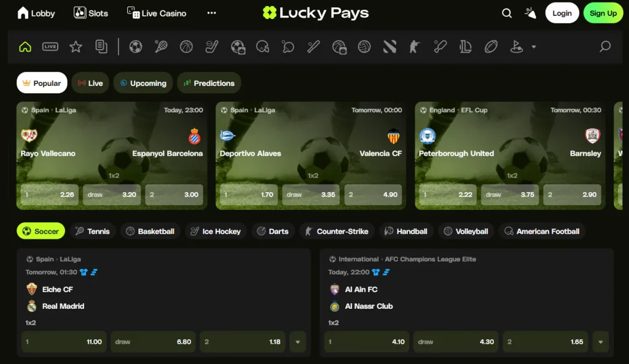Open the Slots menu item
Screen dimensions: 629x364
91,14
